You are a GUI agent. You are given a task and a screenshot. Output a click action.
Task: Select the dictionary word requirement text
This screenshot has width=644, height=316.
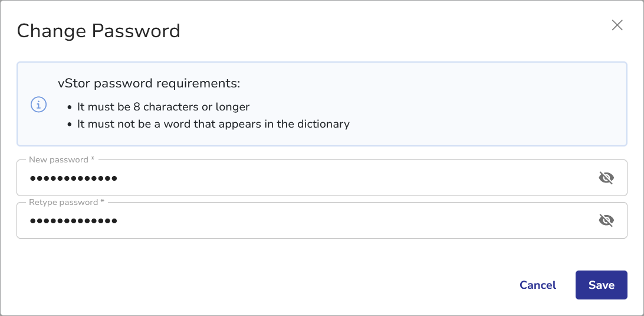(213, 124)
